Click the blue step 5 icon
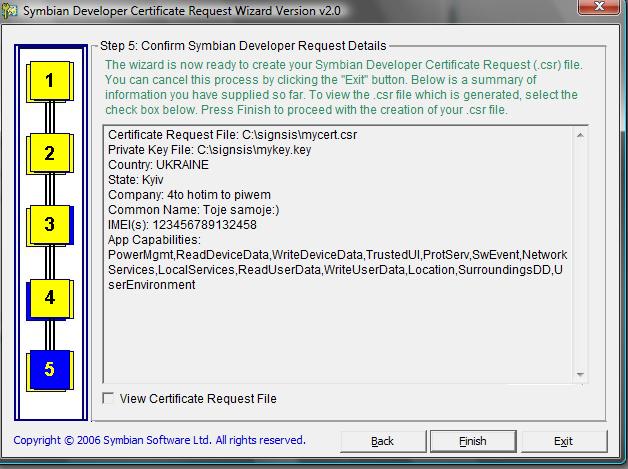Viewport: 628px width, 469px height. coord(49,370)
